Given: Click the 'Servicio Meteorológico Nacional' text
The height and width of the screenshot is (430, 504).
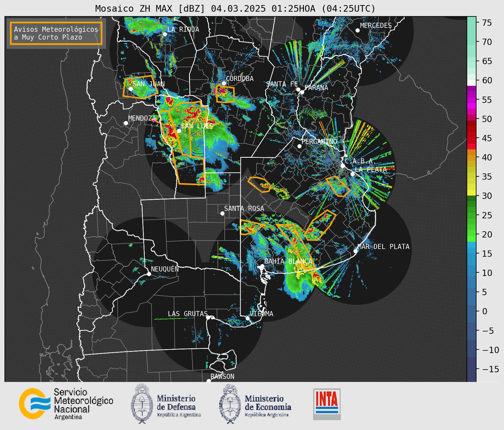Looking at the screenshot, I should click(x=83, y=404).
